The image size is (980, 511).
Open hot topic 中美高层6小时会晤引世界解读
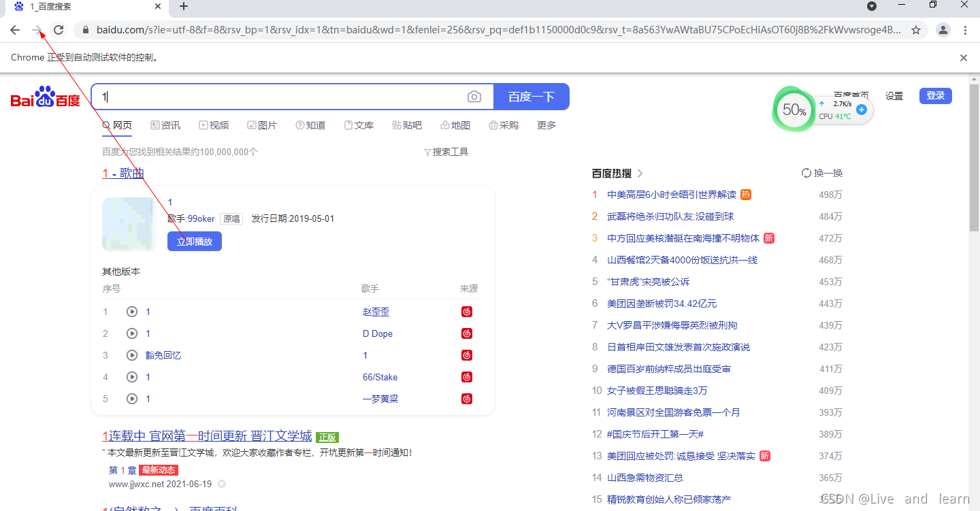tap(672, 195)
